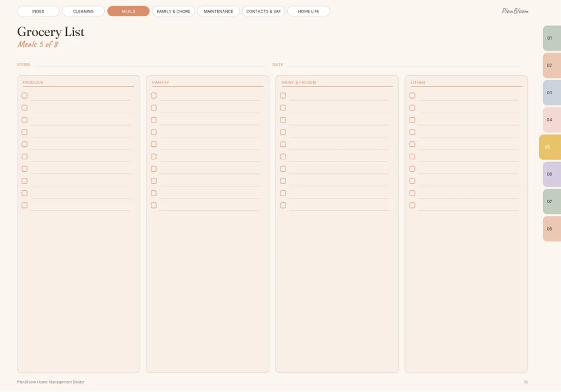Check last PANTRY checkbox
561x392 pixels.
pos(154,205)
